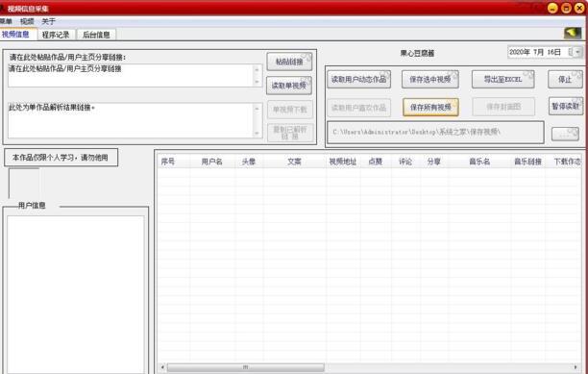Click the greyed 单视频下载 button
This screenshot has height=374, width=588.
290,110
